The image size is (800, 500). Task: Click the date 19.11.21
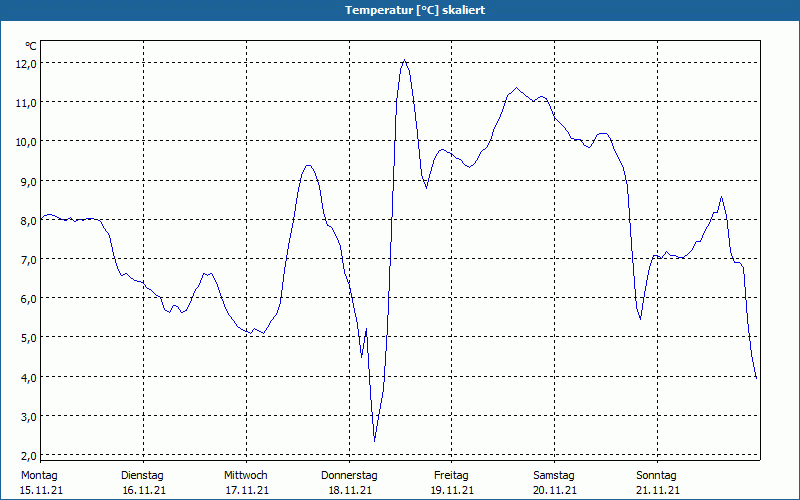(452, 491)
